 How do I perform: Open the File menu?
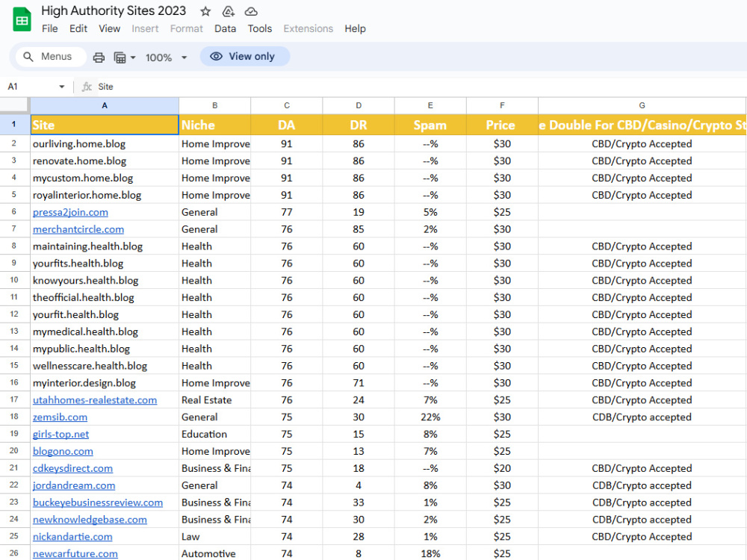click(x=49, y=28)
